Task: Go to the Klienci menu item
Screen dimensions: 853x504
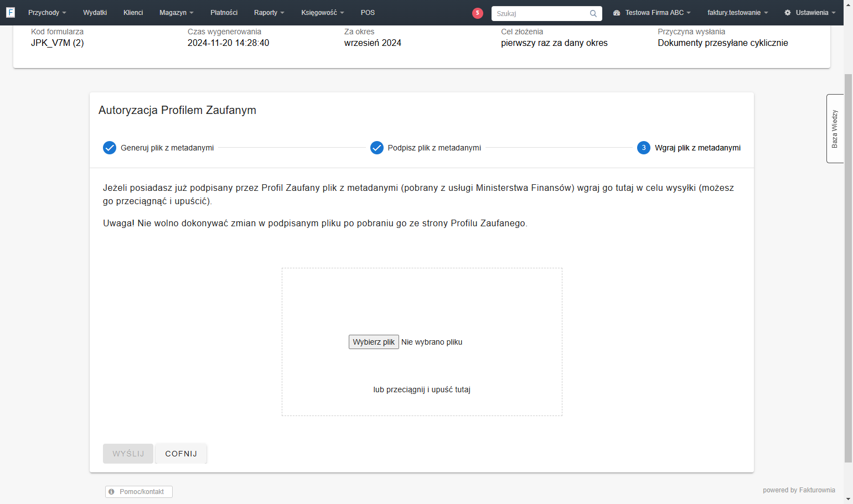Action: [x=133, y=13]
